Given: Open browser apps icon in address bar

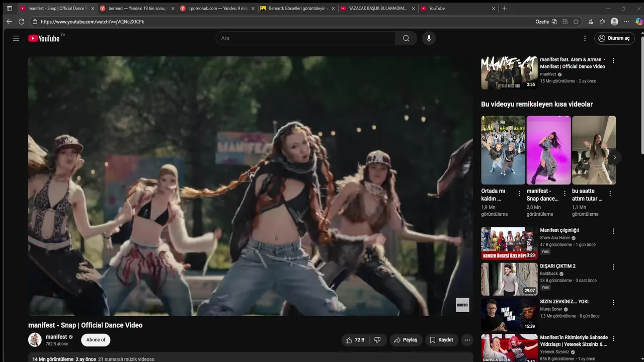Looking at the screenshot, I should [x=565, y=22].
